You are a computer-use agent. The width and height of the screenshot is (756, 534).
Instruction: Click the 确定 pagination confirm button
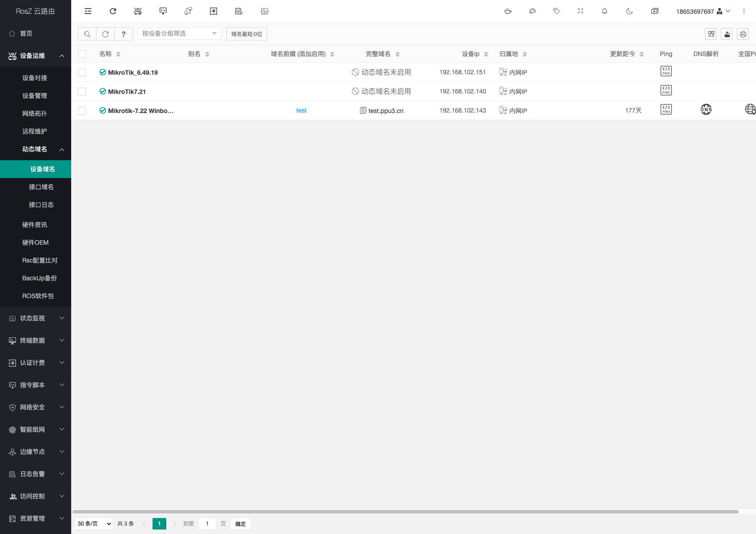(x=240, y=524)
